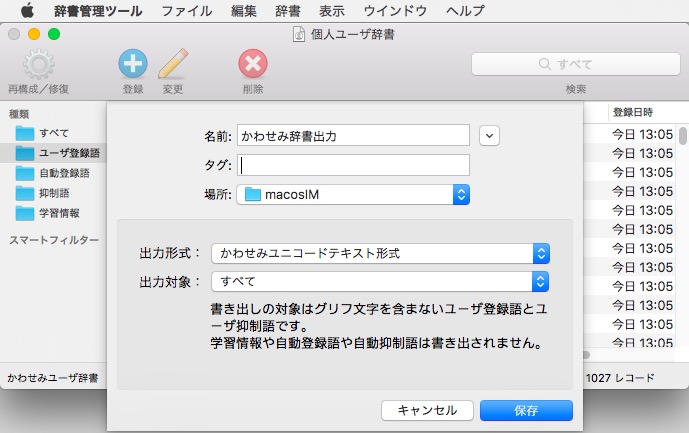Open the 表示 menu
This screenshot has height=433, width=689.
click(332, 11)
